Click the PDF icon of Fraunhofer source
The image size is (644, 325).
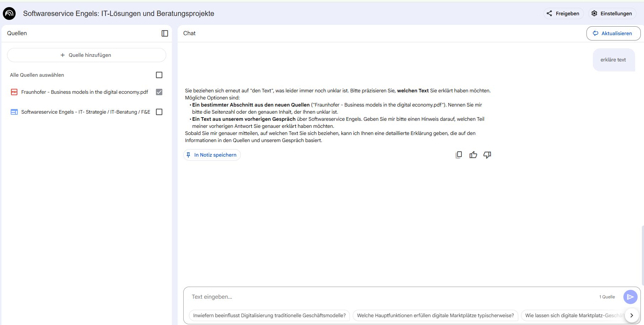(14, 92)
